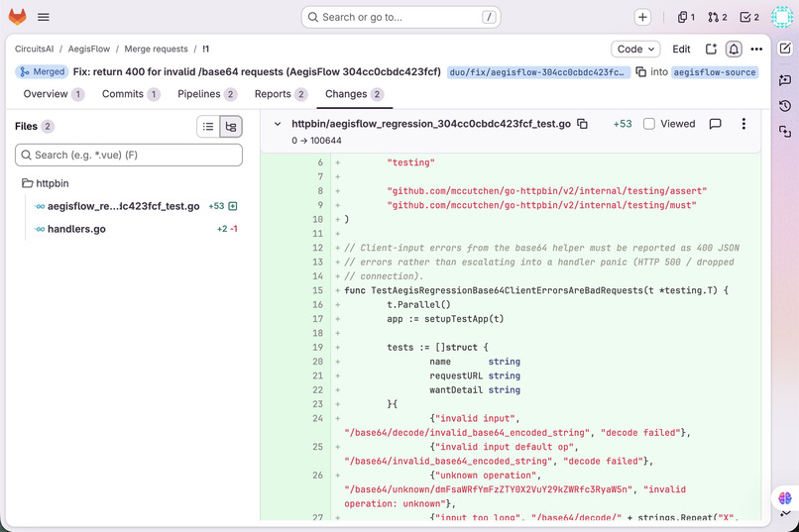Check the Viewed checkbox

click(x=648, y=124)
